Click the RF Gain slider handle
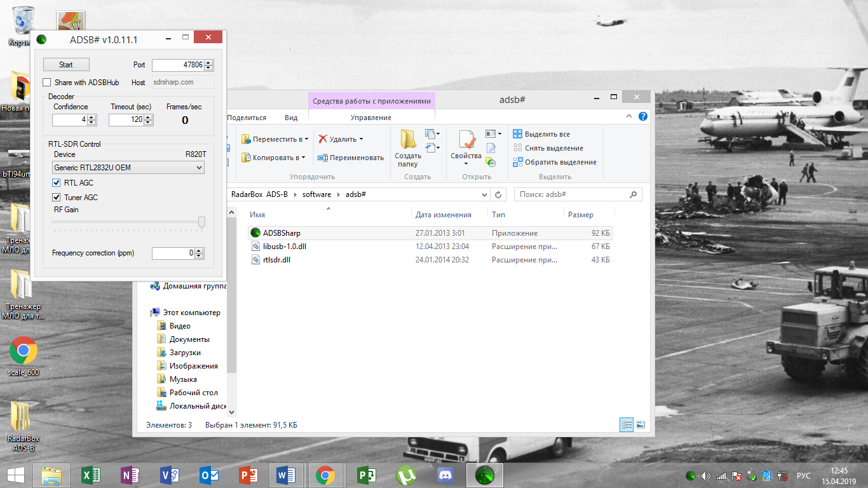Screen dimensions: 868x488 pos(201,222)
